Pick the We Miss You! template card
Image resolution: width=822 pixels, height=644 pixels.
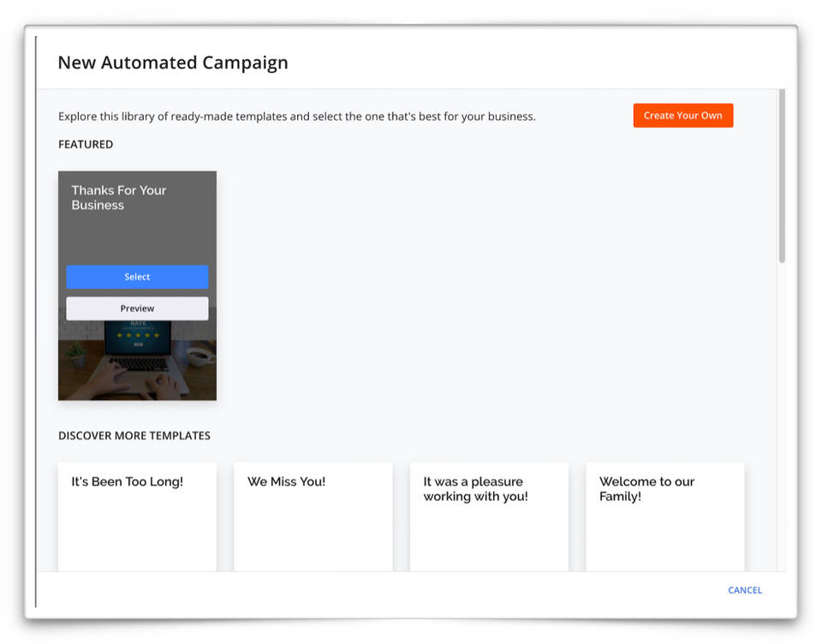tap(313, 516)
